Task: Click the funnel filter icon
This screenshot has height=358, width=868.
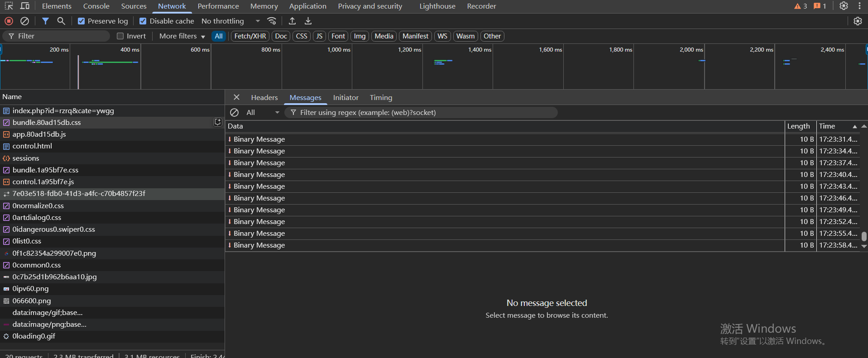Action: pyautogui.click(x=45, y=21)
